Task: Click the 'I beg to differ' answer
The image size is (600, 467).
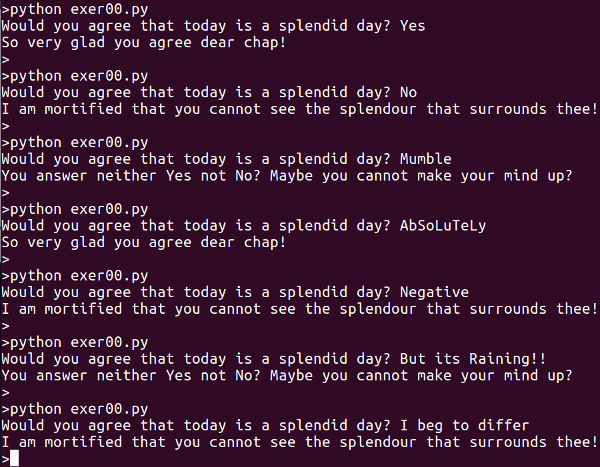Action: (x=463, y=426)
